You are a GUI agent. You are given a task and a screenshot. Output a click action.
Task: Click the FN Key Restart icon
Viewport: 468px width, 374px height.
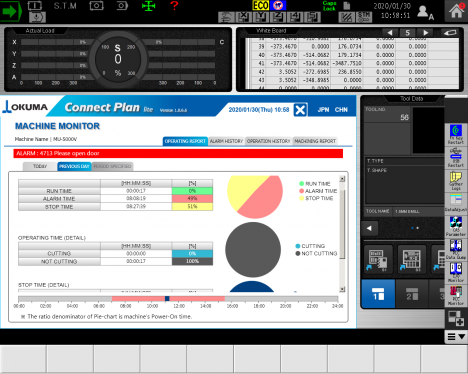pyautogui.click(x=456, y=134)
